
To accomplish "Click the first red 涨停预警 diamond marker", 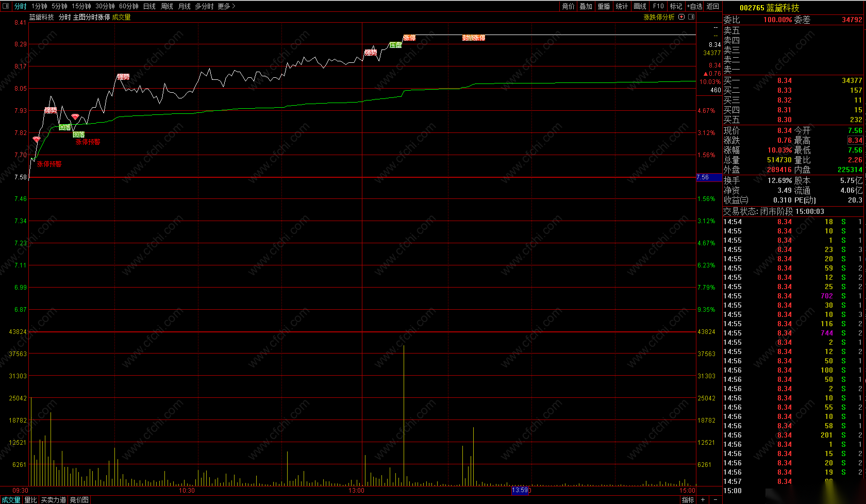I will click(x=37, y=139).
